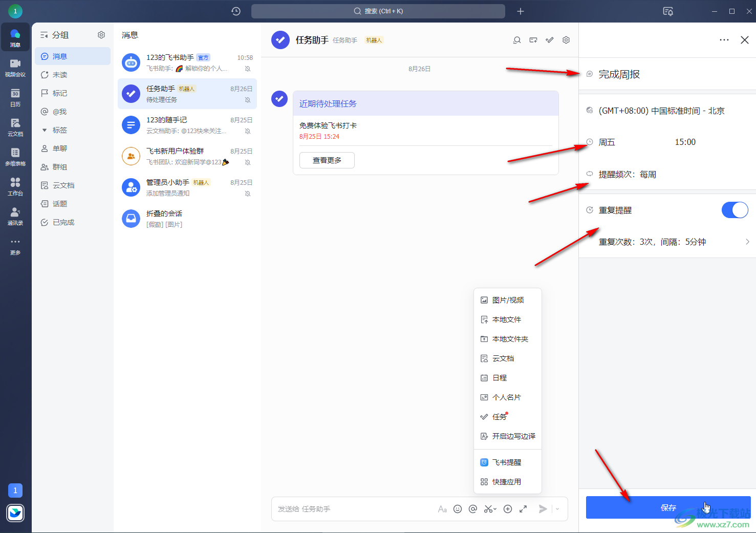756x533 pixels.
Task: Select the 群组 filter in groups list
Action: (73, 167)
